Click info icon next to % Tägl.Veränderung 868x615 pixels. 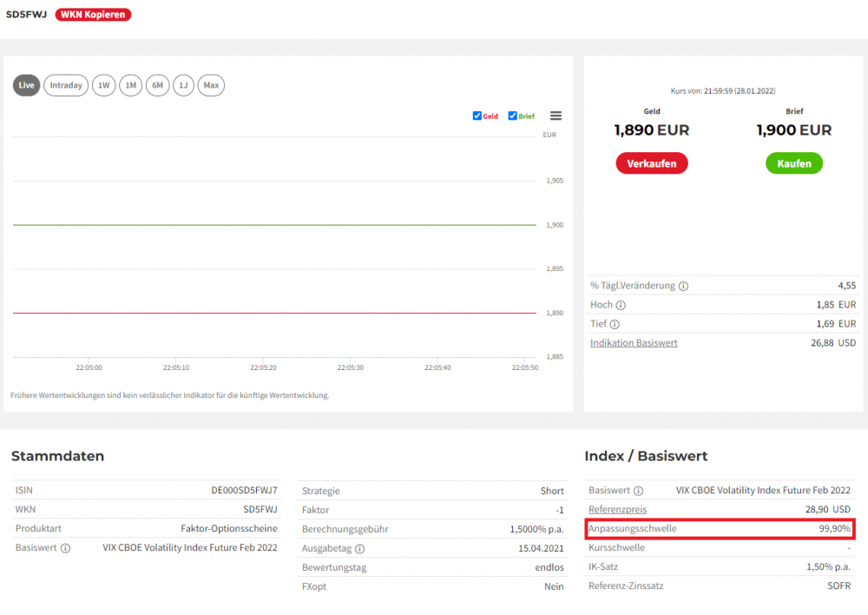pos(683,286)
